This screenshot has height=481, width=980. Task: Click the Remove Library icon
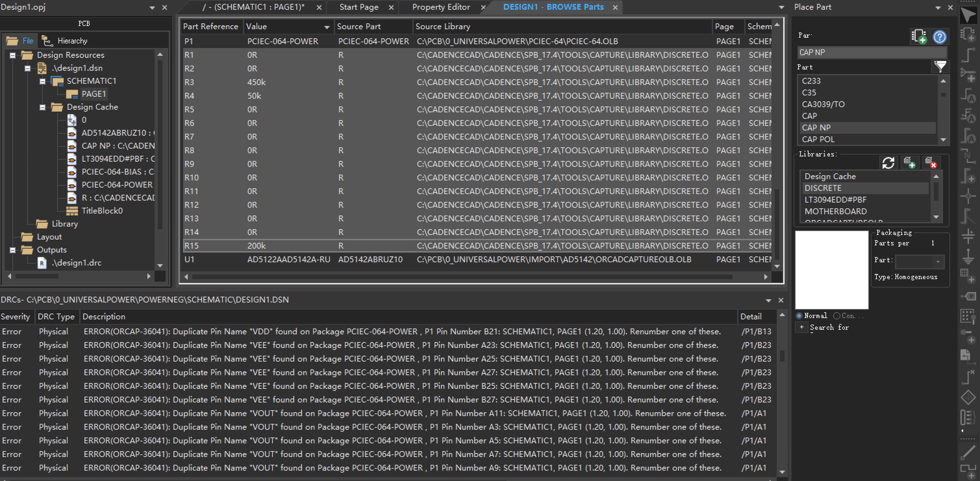[x=931, y=163]
